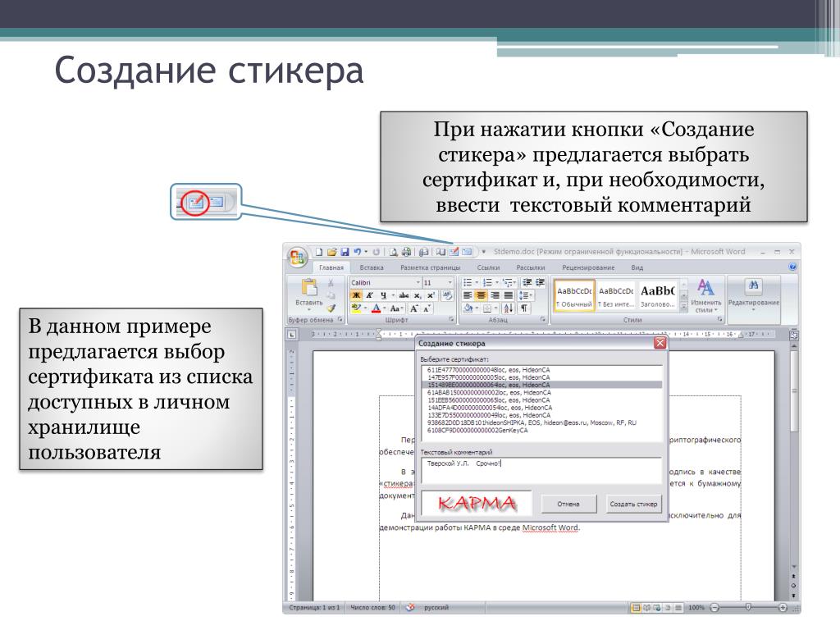This screenshot has width=840, height=630.
Task: Close the Создание стикера dialog
Action: [x=660, y=343]
